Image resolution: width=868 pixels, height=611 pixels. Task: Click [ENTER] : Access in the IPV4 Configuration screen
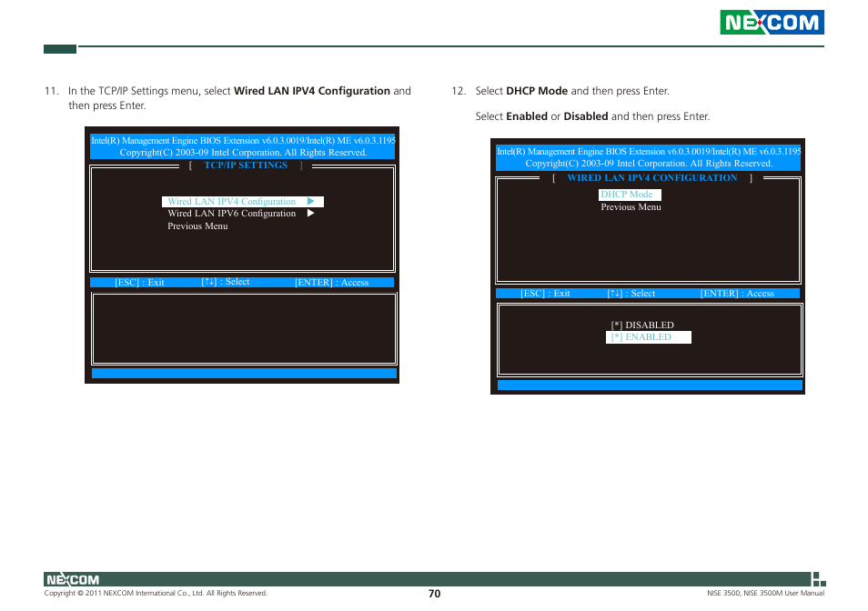click(737, 294)
